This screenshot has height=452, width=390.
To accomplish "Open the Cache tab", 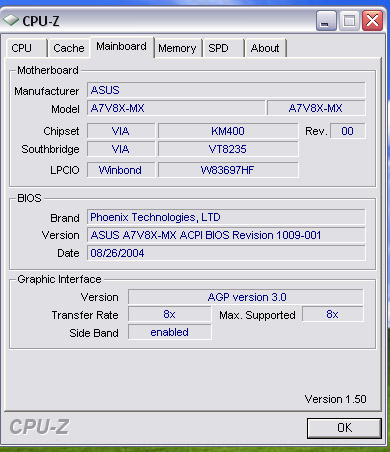I will (x=69, y=48).
